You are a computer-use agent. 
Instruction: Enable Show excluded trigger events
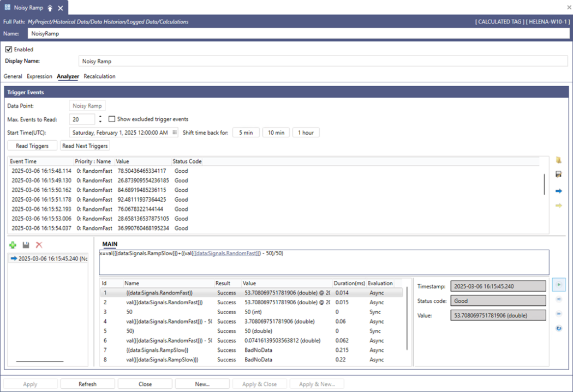[112, 119]
